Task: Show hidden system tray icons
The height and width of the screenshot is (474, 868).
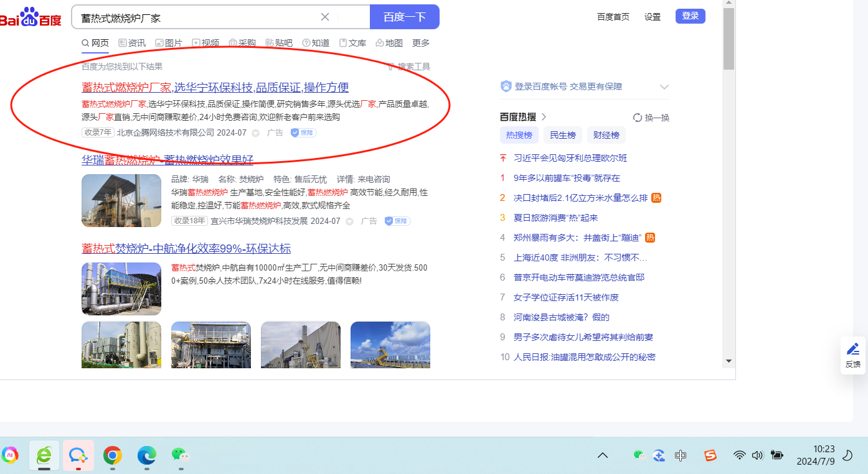Action: pyautogui.click(x=602, y=455)
